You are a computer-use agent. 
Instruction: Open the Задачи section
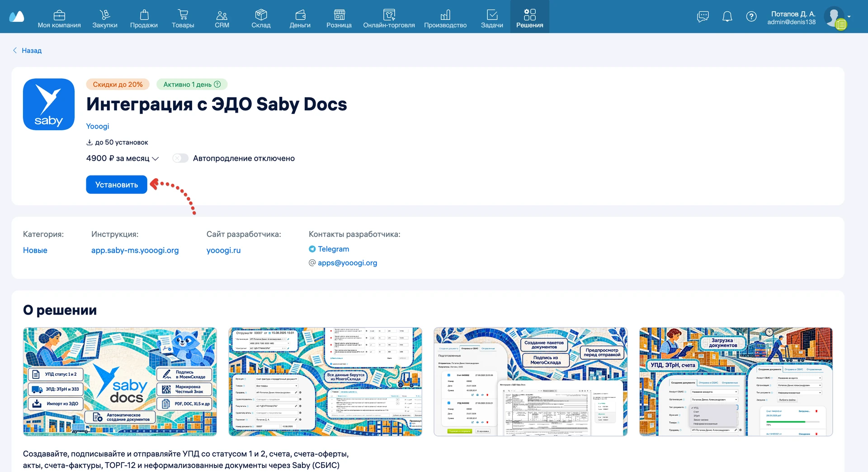point(492,19)
